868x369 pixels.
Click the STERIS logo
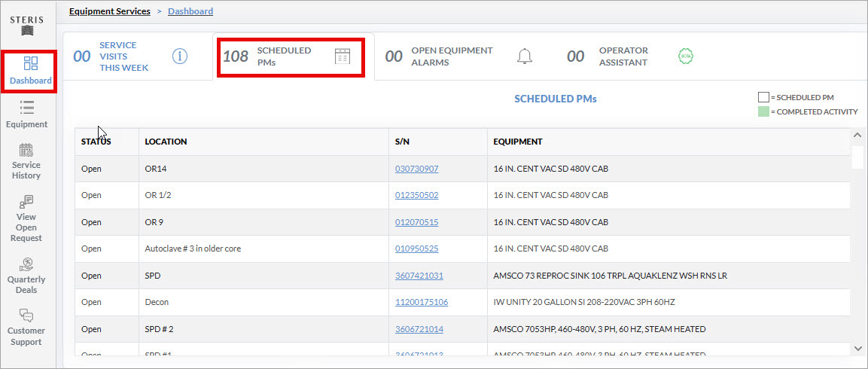click(x=26, y=25)
